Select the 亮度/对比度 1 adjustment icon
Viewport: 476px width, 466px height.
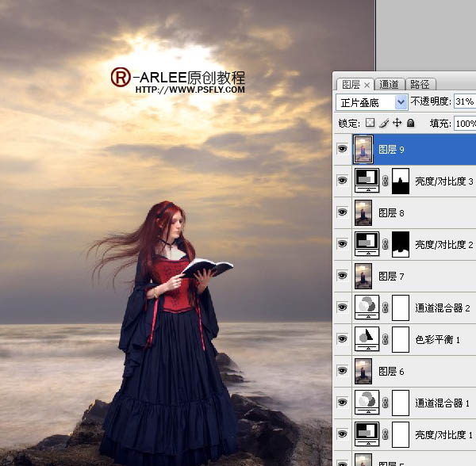click(x=366, y=434)
